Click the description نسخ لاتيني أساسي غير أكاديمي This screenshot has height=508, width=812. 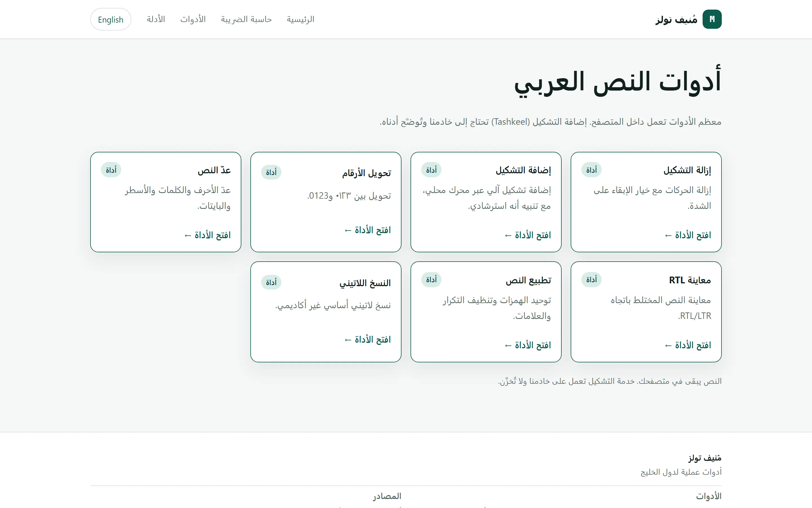(x=333, y=305)
